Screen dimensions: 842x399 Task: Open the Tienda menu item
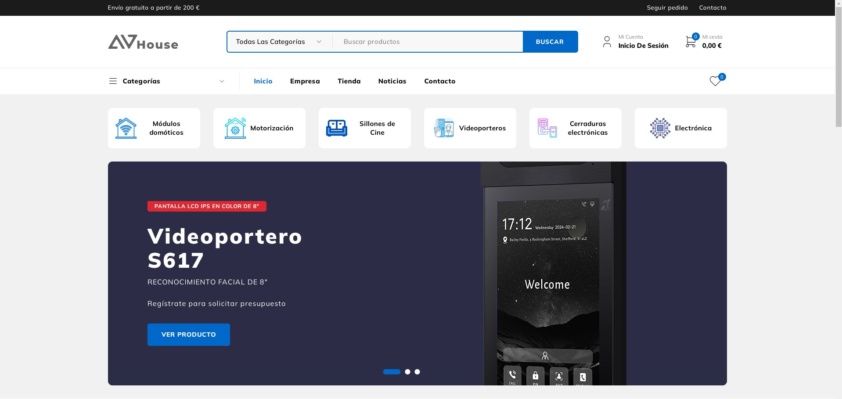point(349,81)
